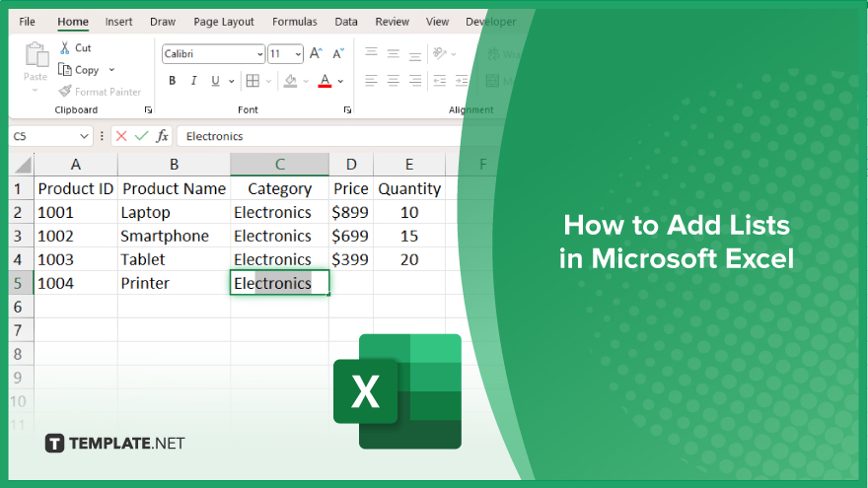
Task: Open the Clipboard dialog launcher
Action: pyautogui.click(x=148, y=110)
